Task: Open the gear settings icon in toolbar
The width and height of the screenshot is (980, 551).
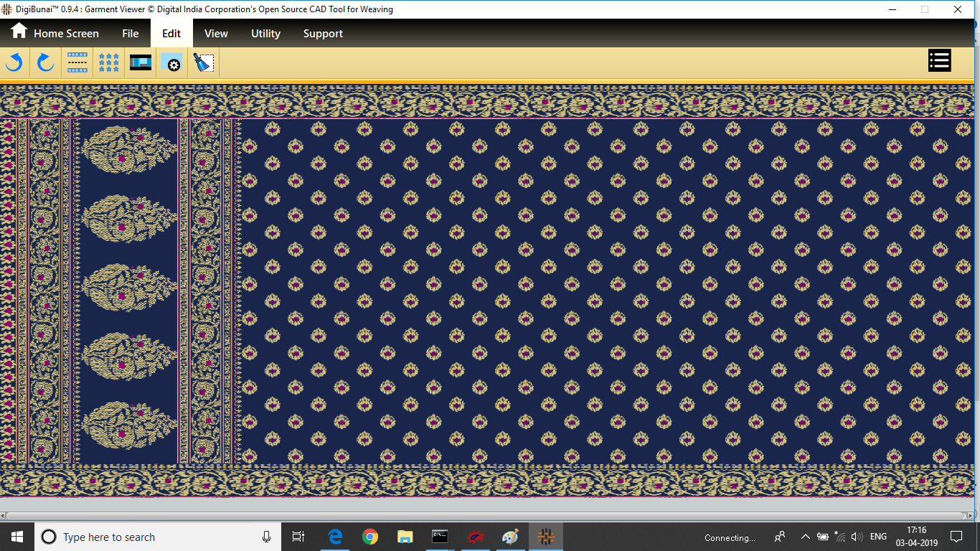Action: point(172,63)
